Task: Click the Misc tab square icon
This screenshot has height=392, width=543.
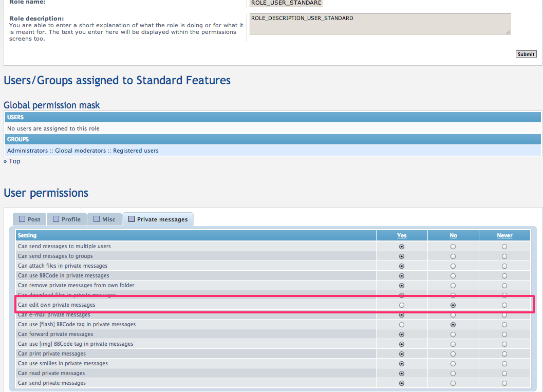Action: 97,219
